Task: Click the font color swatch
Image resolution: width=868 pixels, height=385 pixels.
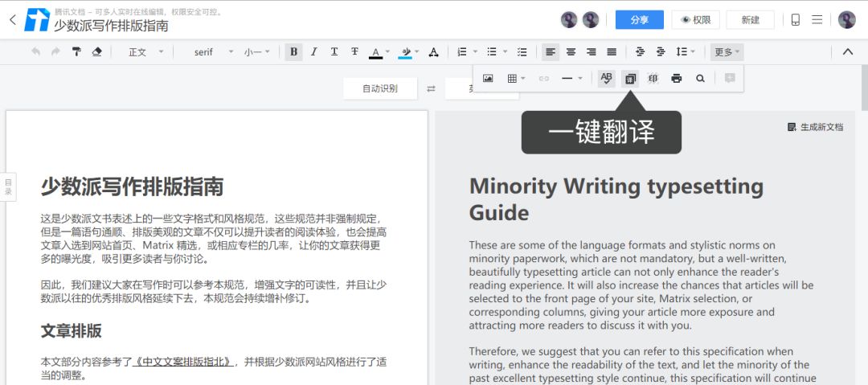Action: click(375, 52)
